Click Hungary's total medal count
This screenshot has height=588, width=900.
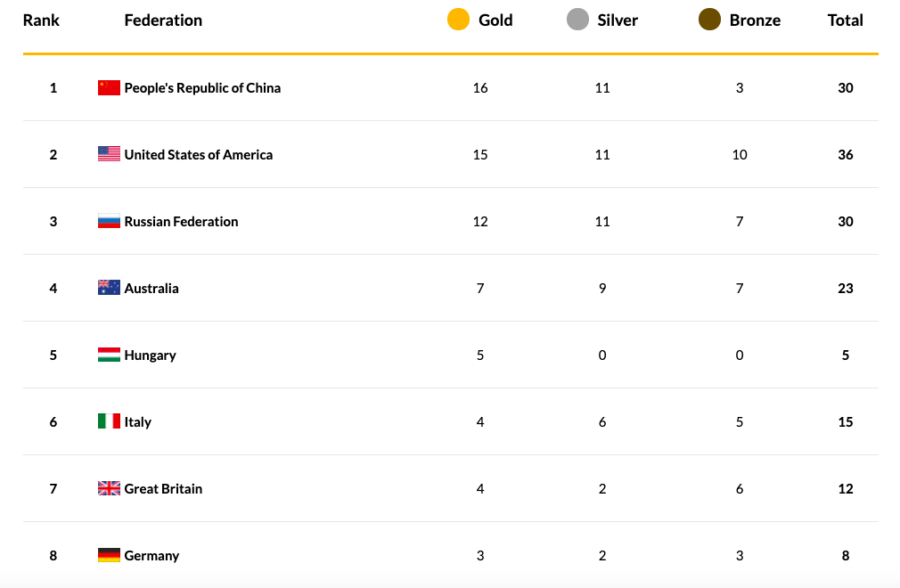(x=845, y=355)
